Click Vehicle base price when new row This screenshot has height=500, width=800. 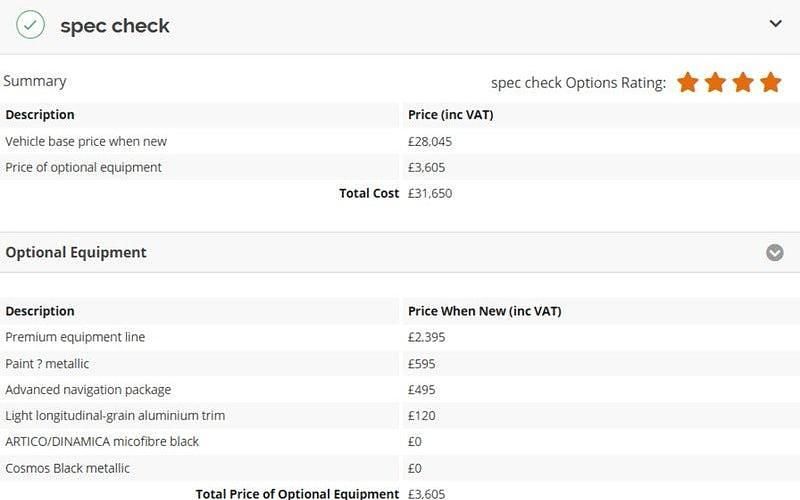pyautogui.click(x=86, y=141)
